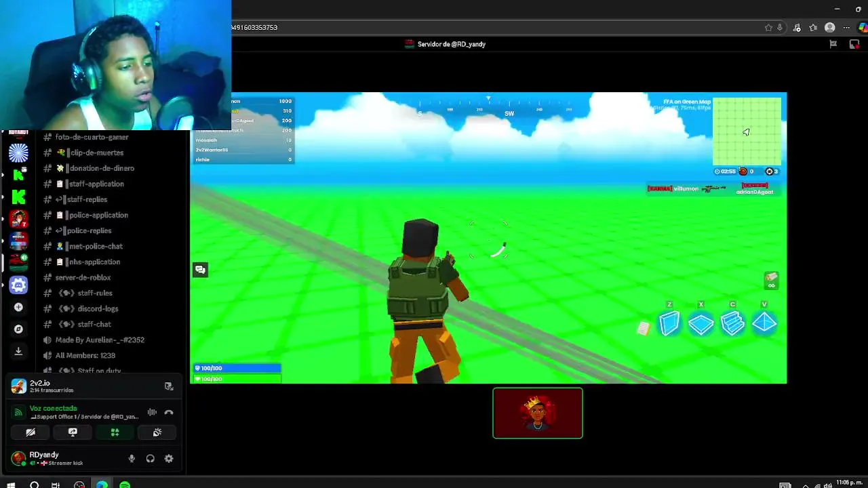Viewport: 868px width, 488px height.
Task: Click the threads flag icon in header
Action: (833, 44)
